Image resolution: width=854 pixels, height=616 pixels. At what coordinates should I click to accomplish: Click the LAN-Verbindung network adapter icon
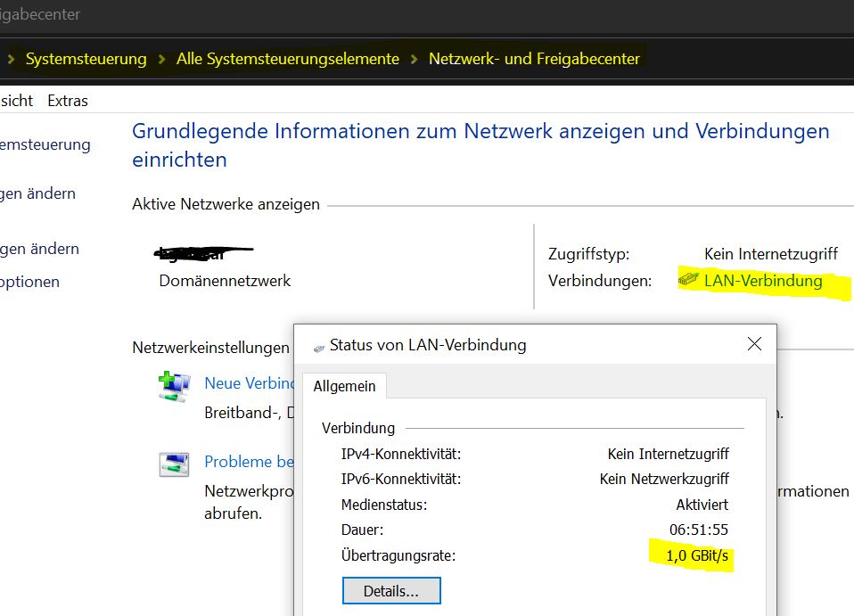[x=688, y=279]
